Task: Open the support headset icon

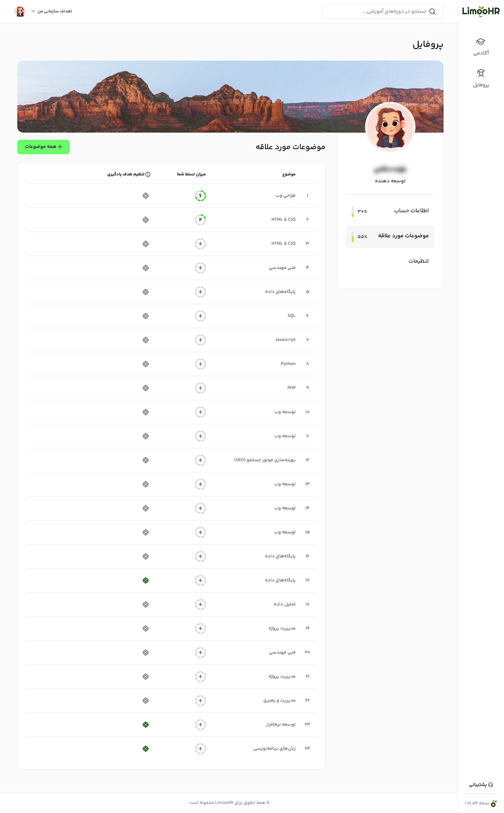Action: (x=490, y=785)
